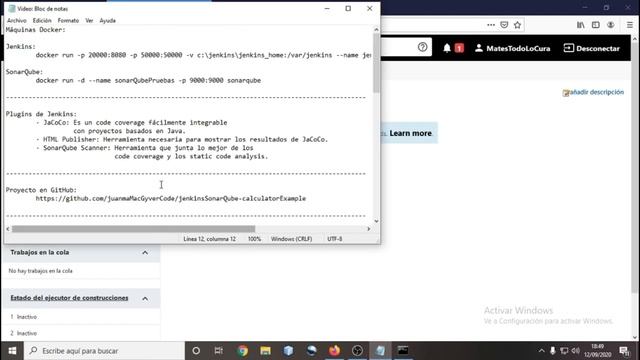Open Firefox from the taskbar
This screenshot has height=360, width=640.
[334, 351]
